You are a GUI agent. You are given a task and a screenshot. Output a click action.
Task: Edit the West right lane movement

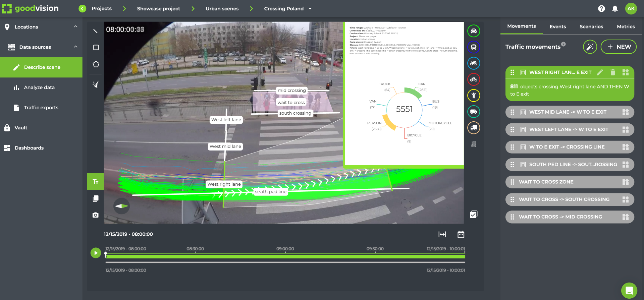click(x=600, y=72)
